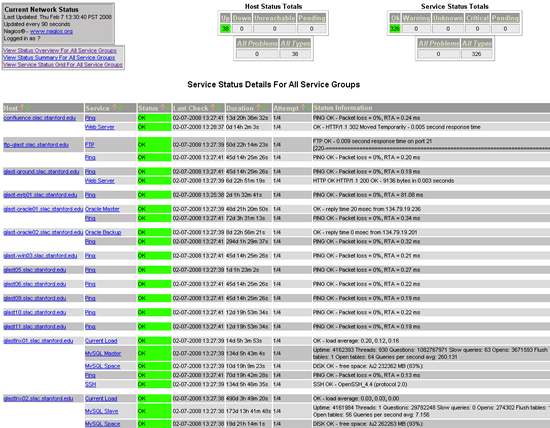Open View Status Overview For All Service Groups
Image resolution: width=550 pixels, height=428 pixels.
click(x=60, y=51)
